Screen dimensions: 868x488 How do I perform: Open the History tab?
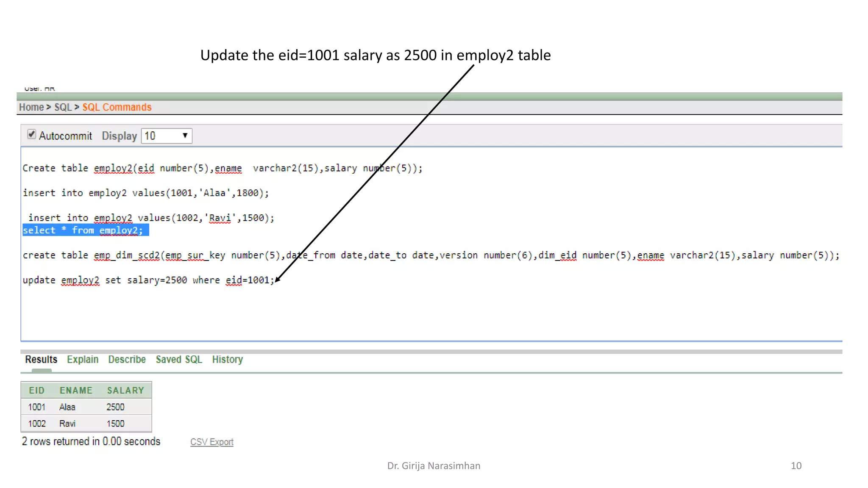click(228, 360)
